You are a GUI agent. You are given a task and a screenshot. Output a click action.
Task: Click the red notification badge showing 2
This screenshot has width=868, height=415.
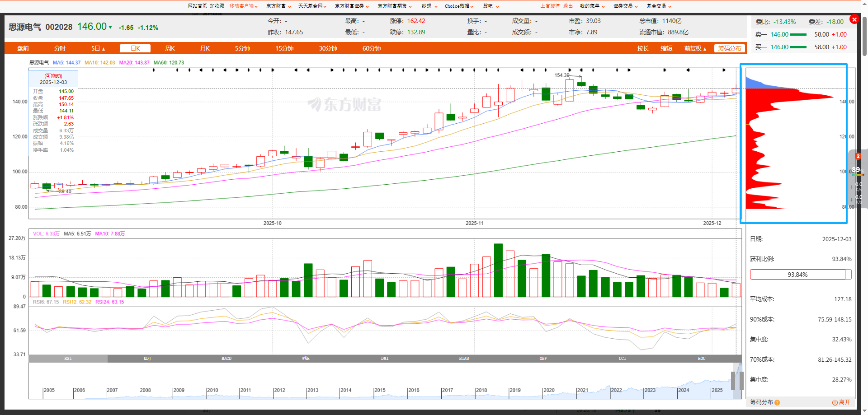[x=858, y=156]
